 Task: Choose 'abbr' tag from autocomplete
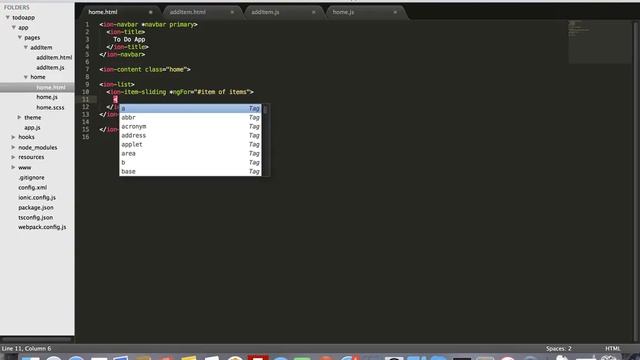pyautogui.click(x=190, y=118)
